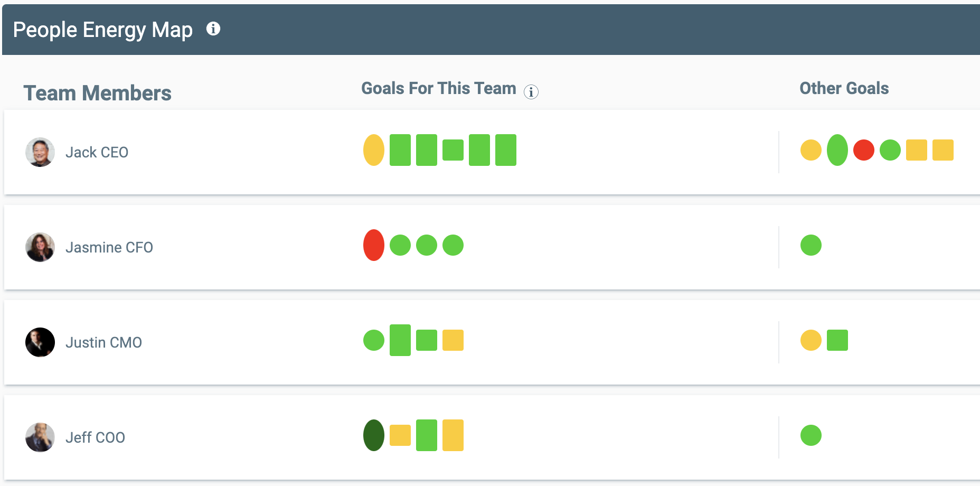The height and width of the screenshot is (486, 980).
Task: Open the Jasmine CFO name link
Action: pos(109,247)
